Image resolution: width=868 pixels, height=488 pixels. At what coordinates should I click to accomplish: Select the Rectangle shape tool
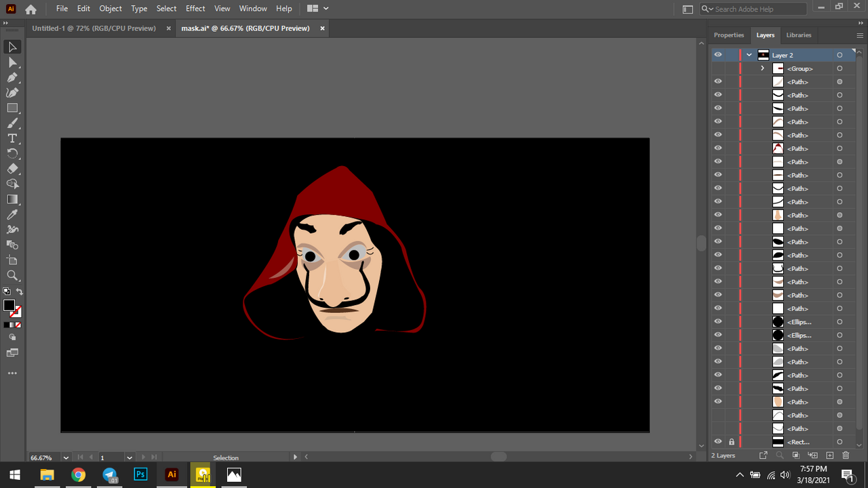click(x=12, y=108)
